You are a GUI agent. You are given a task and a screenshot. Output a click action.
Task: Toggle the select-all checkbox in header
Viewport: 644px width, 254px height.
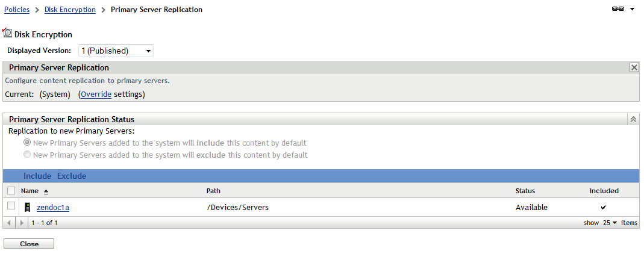11,191
